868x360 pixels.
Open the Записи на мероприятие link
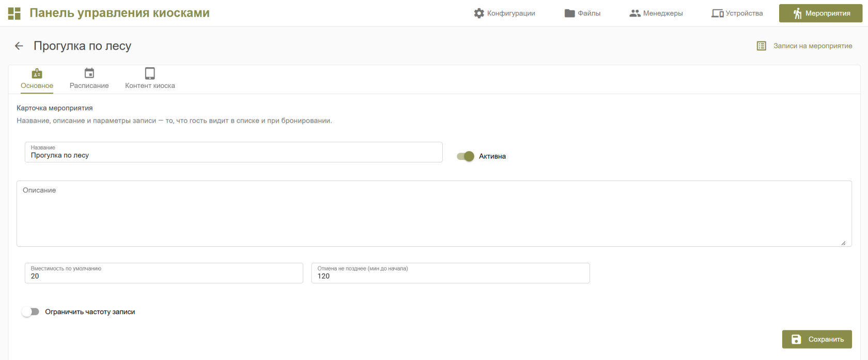point(804,46)
